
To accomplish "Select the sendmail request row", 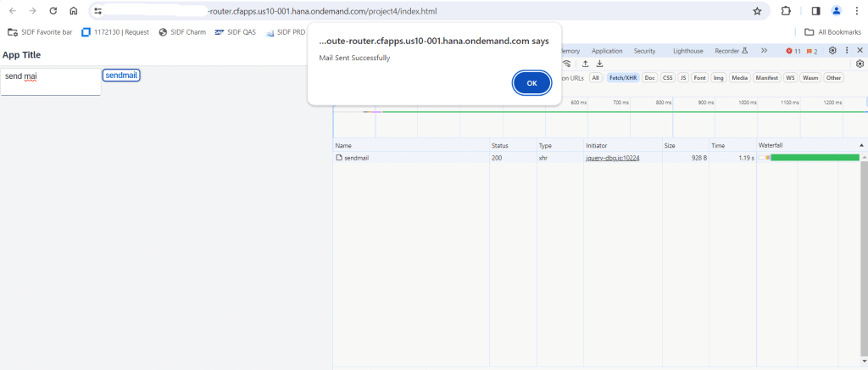I will point(596,158).
